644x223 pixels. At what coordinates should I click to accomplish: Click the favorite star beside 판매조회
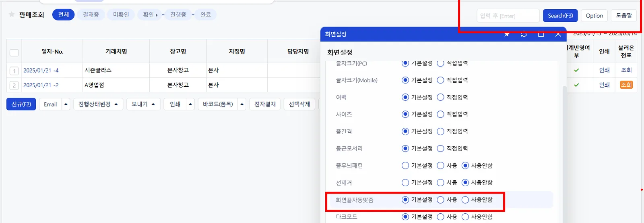pos(12,15)
